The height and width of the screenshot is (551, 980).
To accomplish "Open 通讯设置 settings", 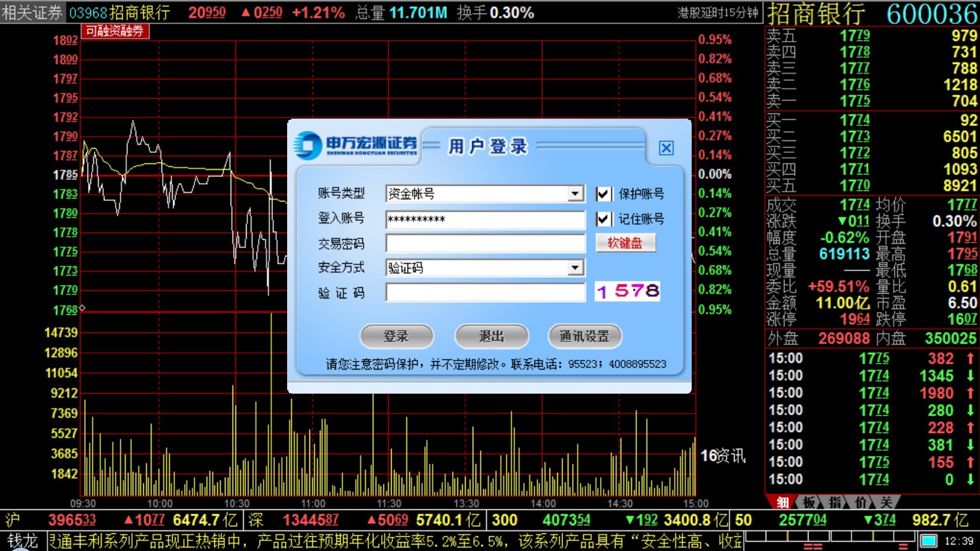I will click(585, 336).
